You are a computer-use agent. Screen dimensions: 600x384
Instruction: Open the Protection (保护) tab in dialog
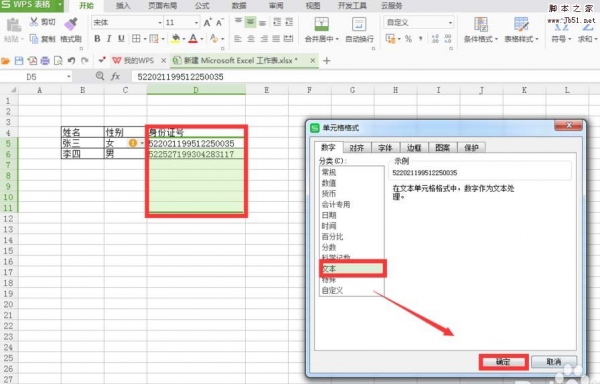[471, 148]
